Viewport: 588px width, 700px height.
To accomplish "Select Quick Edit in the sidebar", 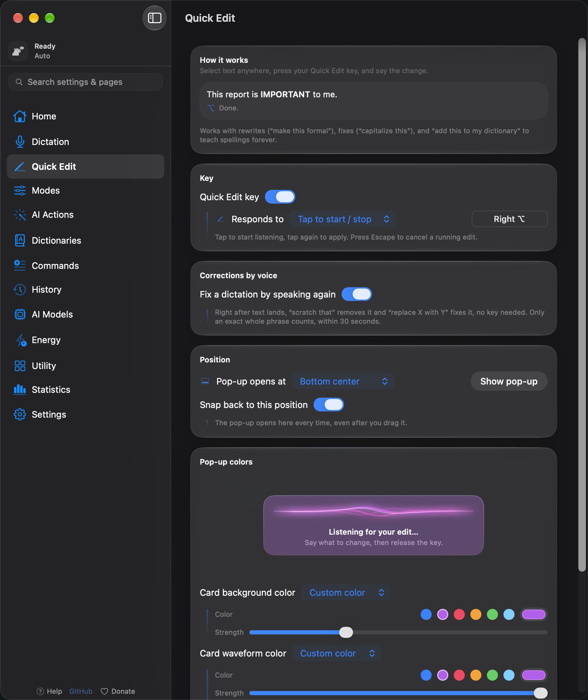I will point(86,166).
